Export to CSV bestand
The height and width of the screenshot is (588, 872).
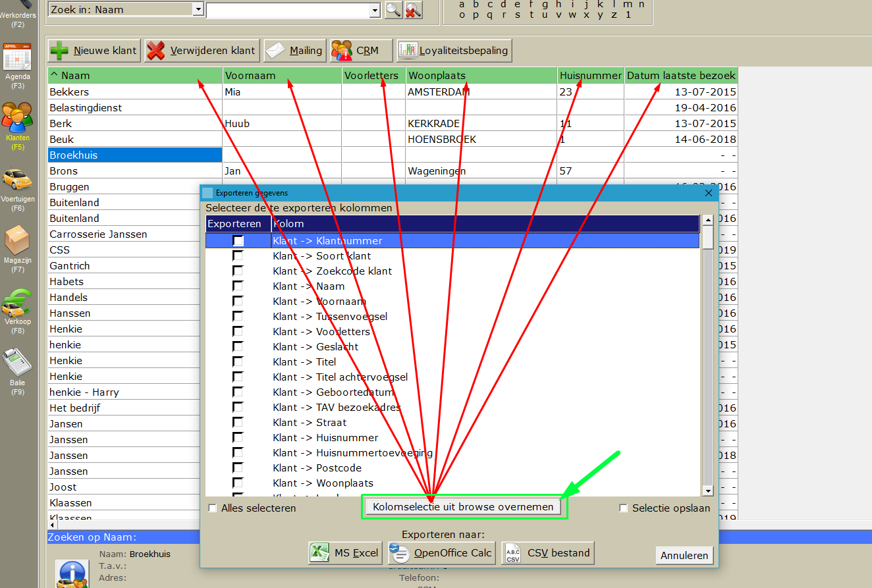tap(547, 552)
